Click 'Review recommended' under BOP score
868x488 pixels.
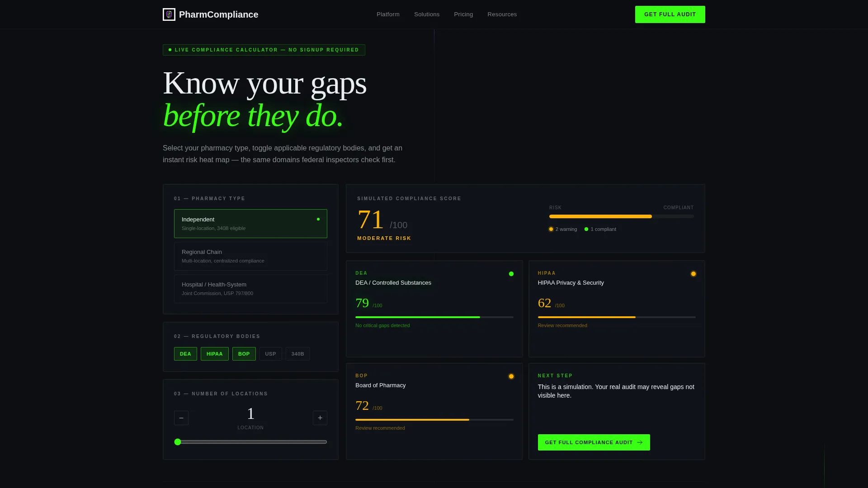[x=380, y=428]
